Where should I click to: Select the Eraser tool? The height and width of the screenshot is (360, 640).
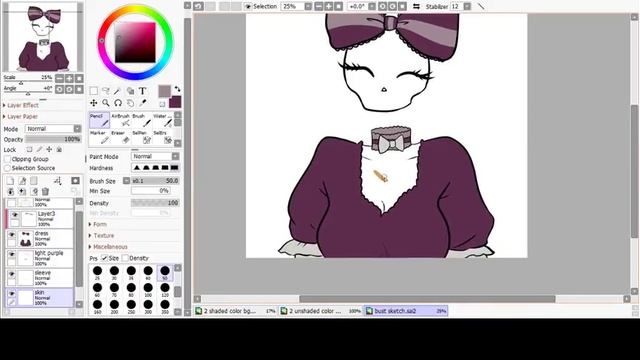point(121,137)
